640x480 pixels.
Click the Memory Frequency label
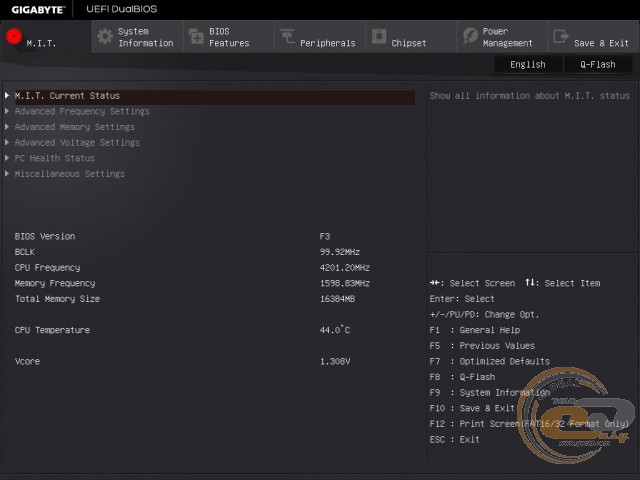pyautogui.click(x=55, y=283)
